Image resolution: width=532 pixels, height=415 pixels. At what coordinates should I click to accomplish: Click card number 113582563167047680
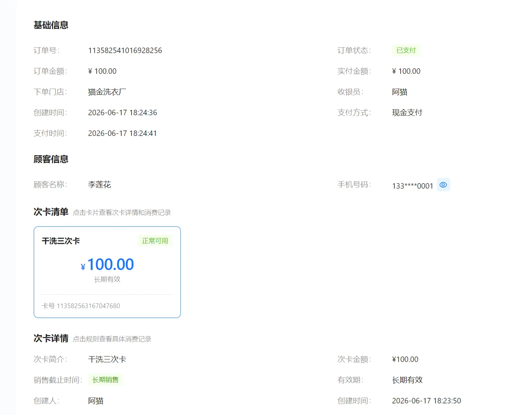(x=88, y=306)
